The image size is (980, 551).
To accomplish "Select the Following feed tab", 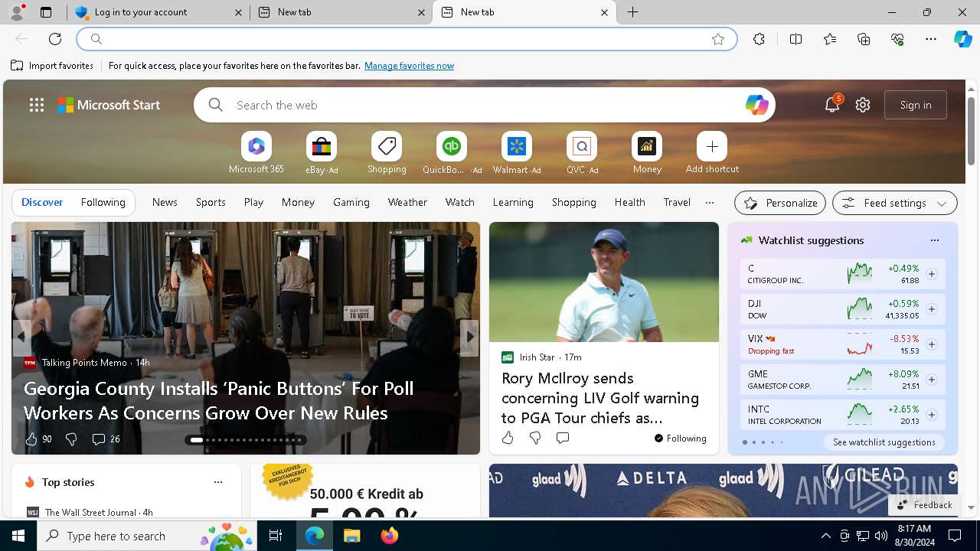I will coord(103,203).
